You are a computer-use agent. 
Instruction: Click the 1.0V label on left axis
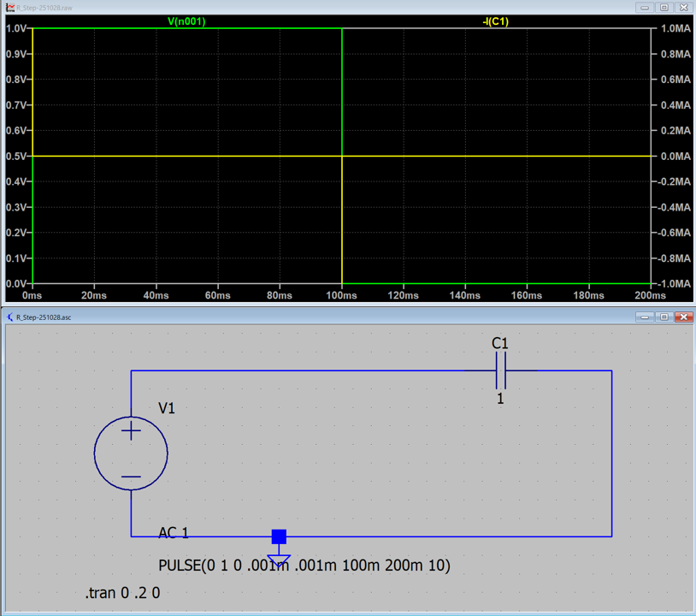pos(16,28)
